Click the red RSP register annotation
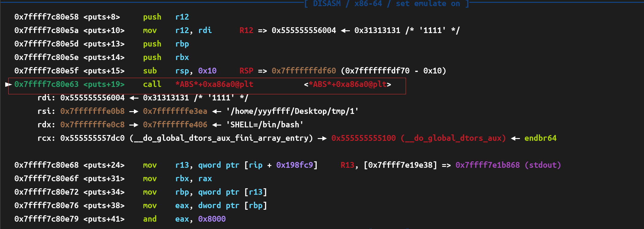This screenshot has width=644, height=229. tap(246, 71)
